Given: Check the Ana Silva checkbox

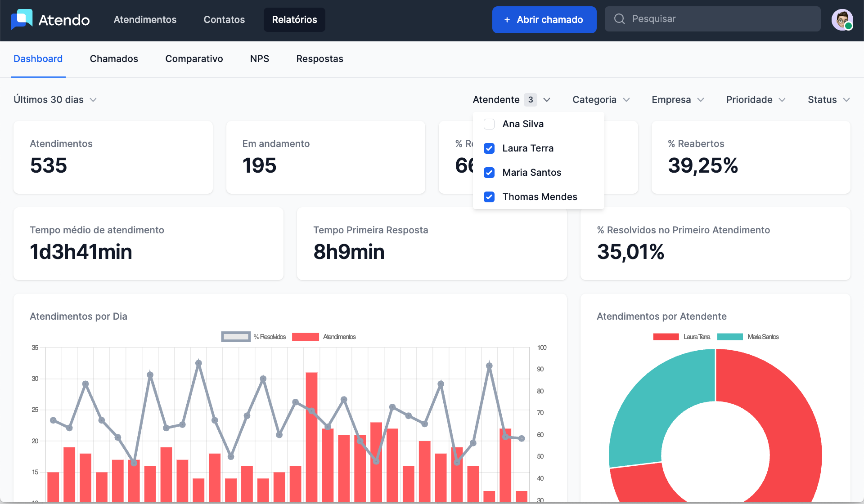Looking at the screenshot, I should click(x=489, y=124).
